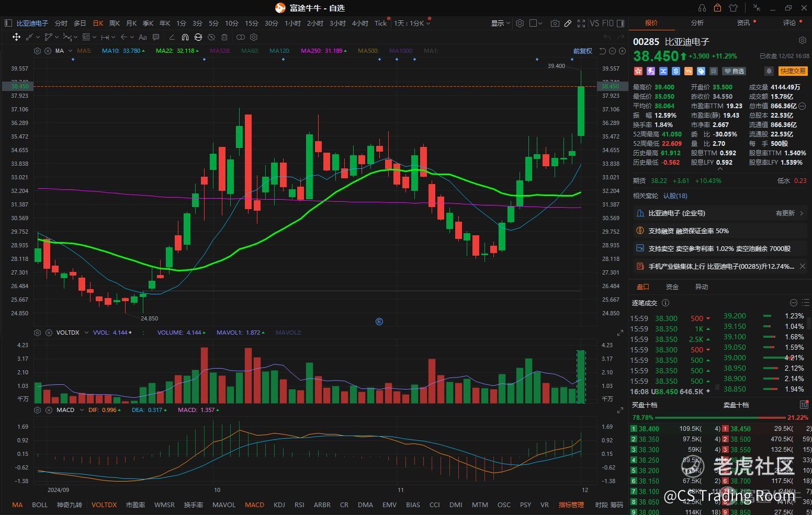812x515 pixels.
Task: Open 认股(18) related warrants link
Action: 675,196
